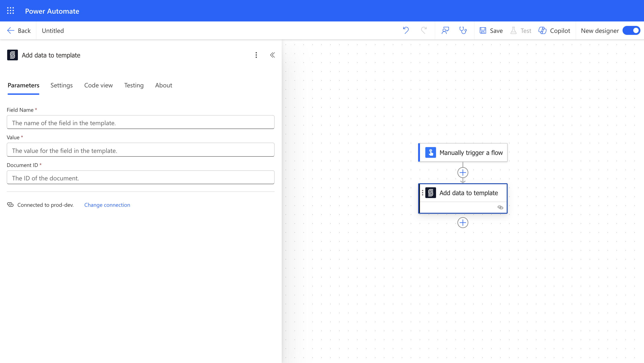
Task: Click the Redo arrow icon
Action: [x=424, y=30]
